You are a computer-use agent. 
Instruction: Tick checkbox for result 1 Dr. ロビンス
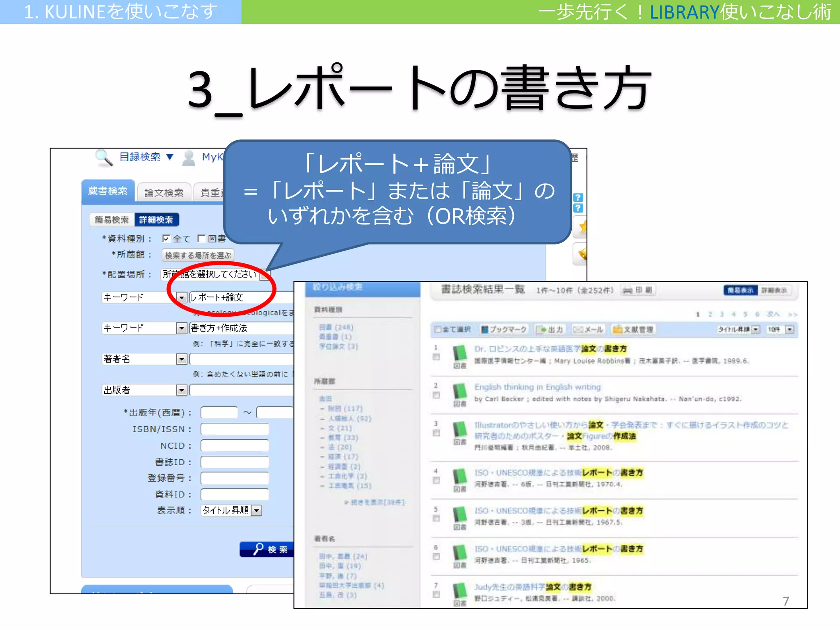[436, 357]
